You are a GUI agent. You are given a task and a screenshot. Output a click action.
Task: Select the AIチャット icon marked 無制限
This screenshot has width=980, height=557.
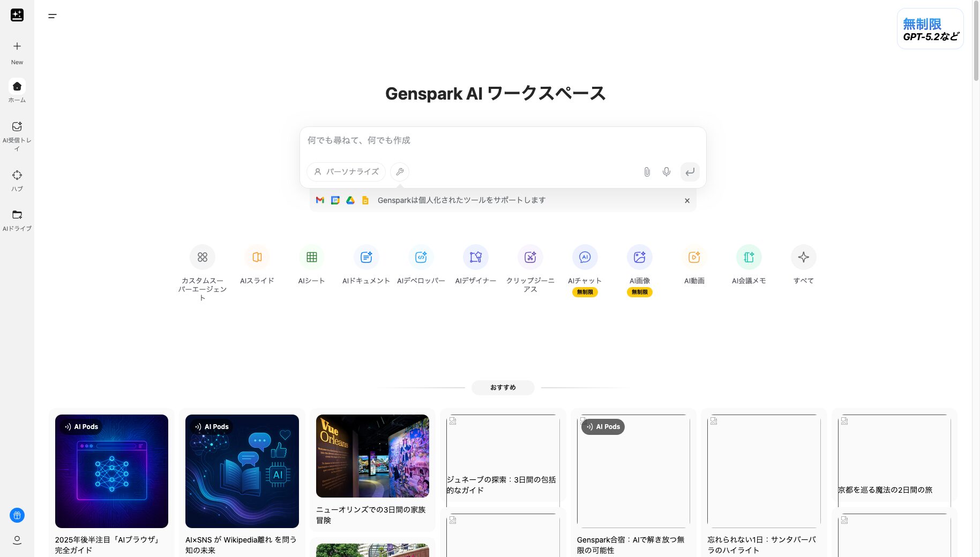tap(585, 257)
